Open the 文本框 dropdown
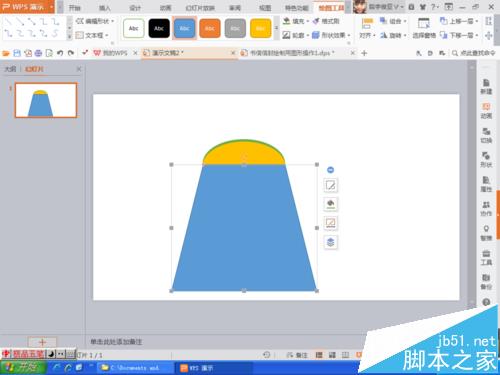This screenshot has width=500, height=375. click(92, 35)
